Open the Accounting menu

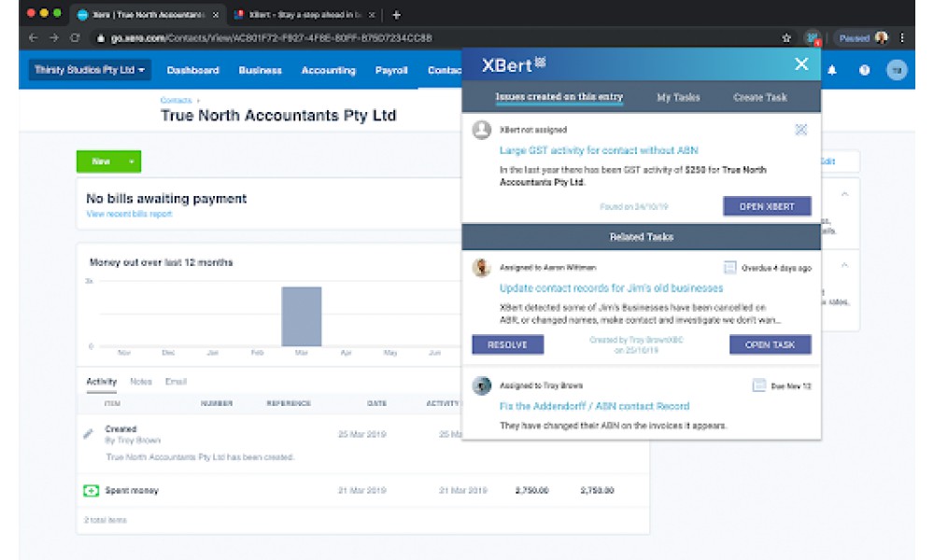coord(328,70)
